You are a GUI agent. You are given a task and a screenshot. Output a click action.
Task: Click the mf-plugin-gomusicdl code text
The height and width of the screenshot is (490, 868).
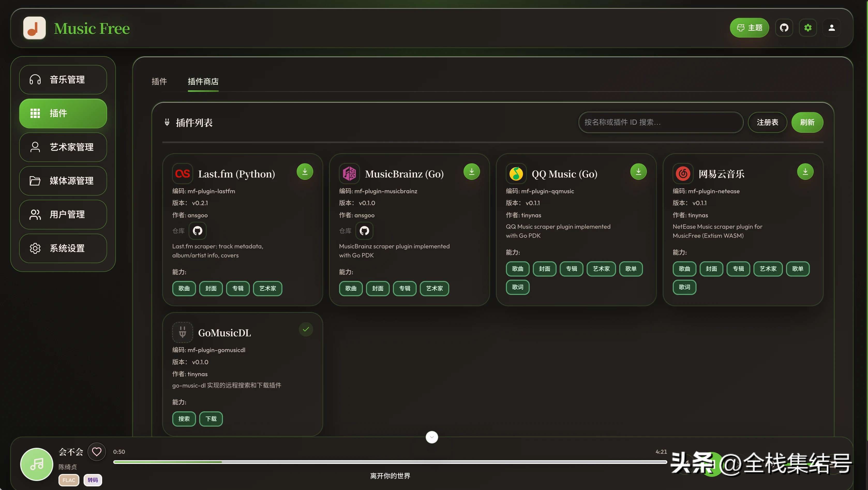(x=216, y=350)
